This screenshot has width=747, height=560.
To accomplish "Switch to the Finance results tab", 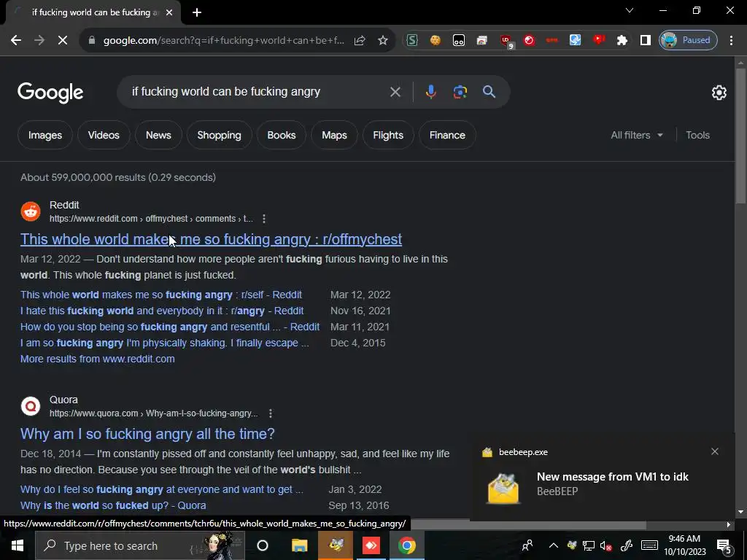I will click(447, 135).
